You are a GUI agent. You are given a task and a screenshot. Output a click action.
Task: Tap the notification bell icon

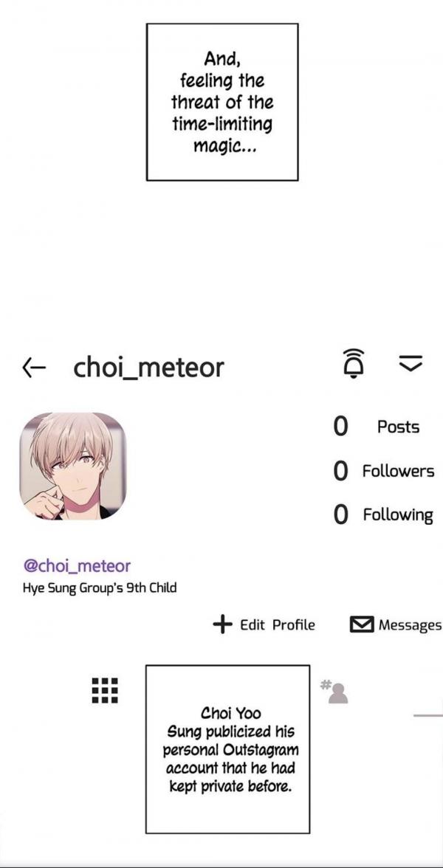(354, 364)
